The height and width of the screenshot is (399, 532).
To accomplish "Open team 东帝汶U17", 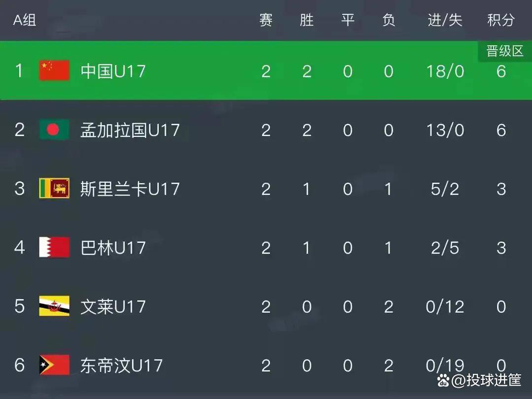I will click(122, 365).
